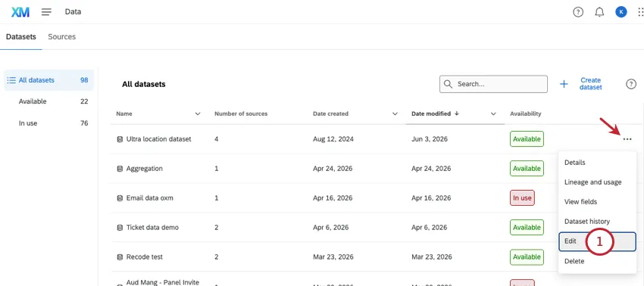644x286 pixels.
Task: Click dataset icon next to Aggregation
Action: pos(120,169)
